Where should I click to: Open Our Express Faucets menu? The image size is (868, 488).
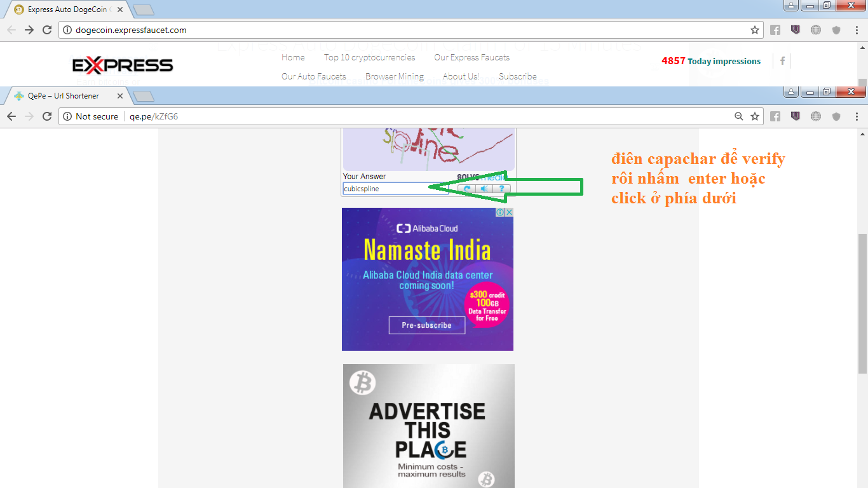pyautogui.click(x=471, y=57)
